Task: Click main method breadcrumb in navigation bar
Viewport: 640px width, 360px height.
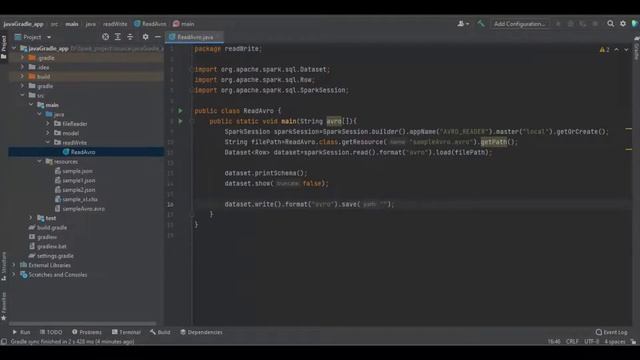Action: click(183, 24)
